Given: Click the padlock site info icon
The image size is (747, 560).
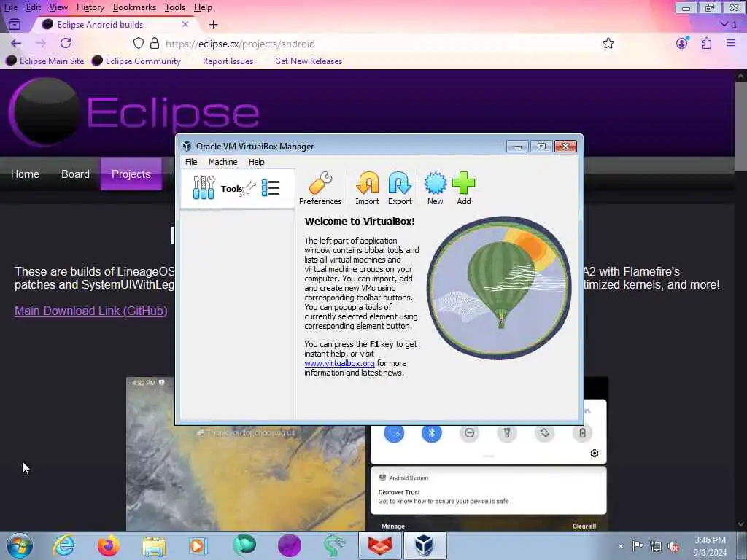Looking at the screenshot, I should click(155, 43).
